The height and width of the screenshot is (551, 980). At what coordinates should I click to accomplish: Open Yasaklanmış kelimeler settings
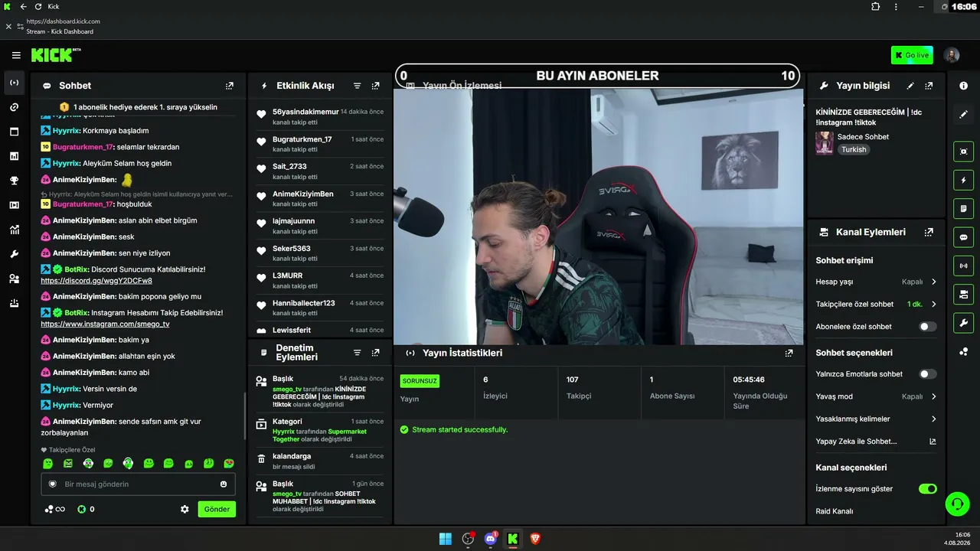(877, 419)
